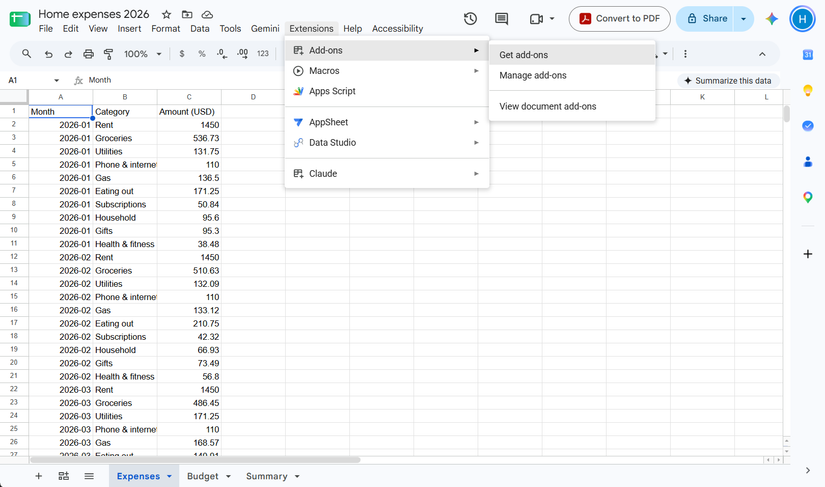Screen dimensions: 825x487
Task: Open toolbar three-dot overflow menu
Action: 685,54
